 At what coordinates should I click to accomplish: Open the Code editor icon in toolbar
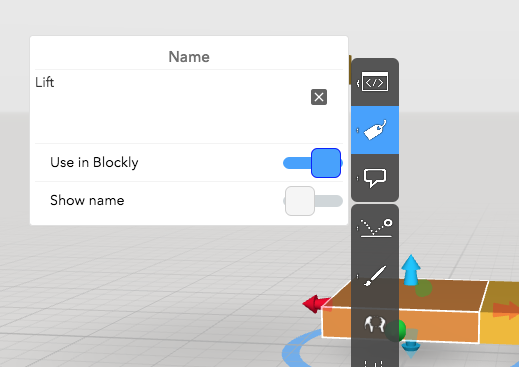[375, 82]
